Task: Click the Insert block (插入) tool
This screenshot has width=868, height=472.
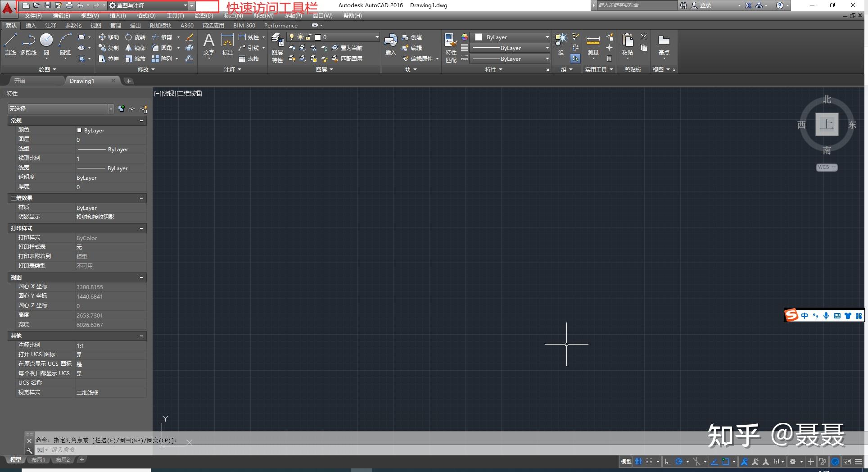Action: (390, 44)
